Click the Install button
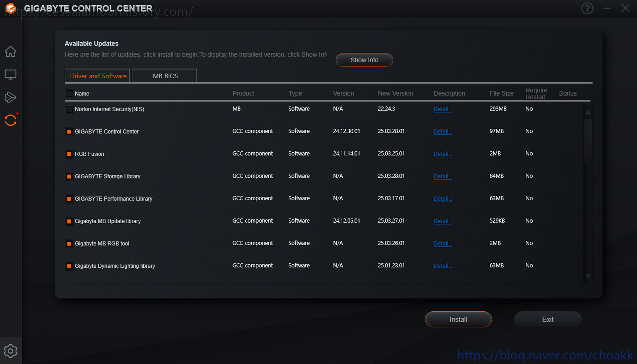Screen dimensions: 637x364 coord(458,319)
